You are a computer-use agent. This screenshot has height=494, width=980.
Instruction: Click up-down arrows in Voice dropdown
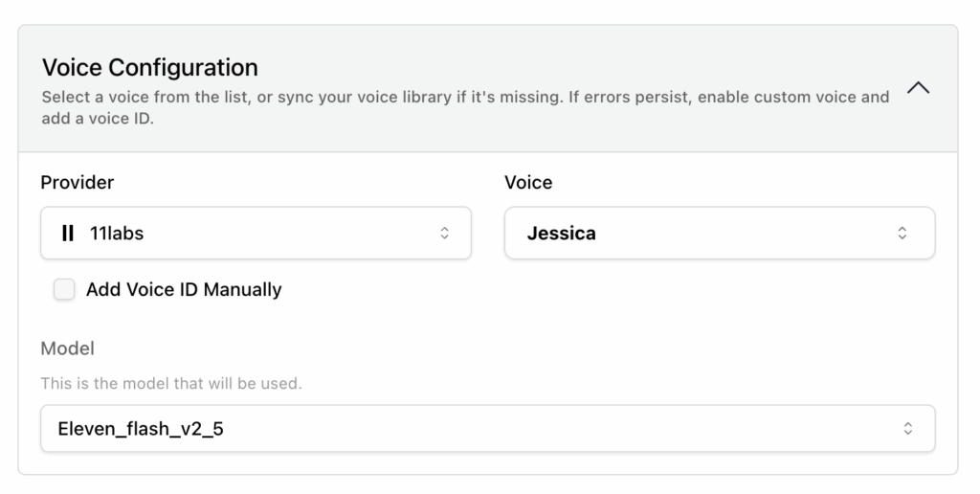point(902,233)
